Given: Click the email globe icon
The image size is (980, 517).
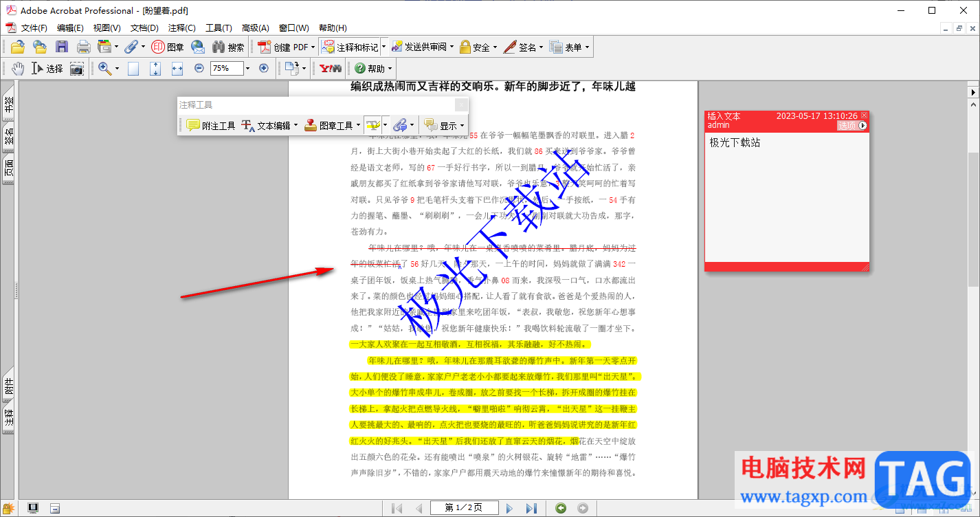Looking at the screenshot, I should pyautogui.click(x=198, y=47).
